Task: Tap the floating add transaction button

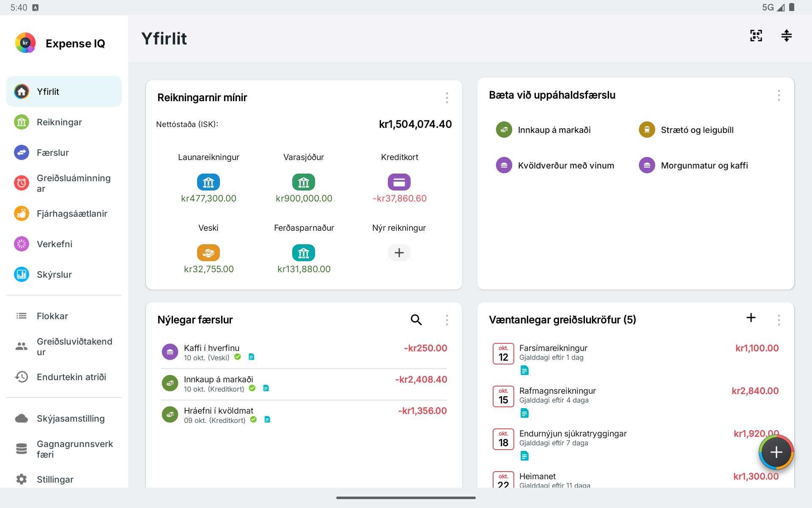Action: click(x=776, y=452)
